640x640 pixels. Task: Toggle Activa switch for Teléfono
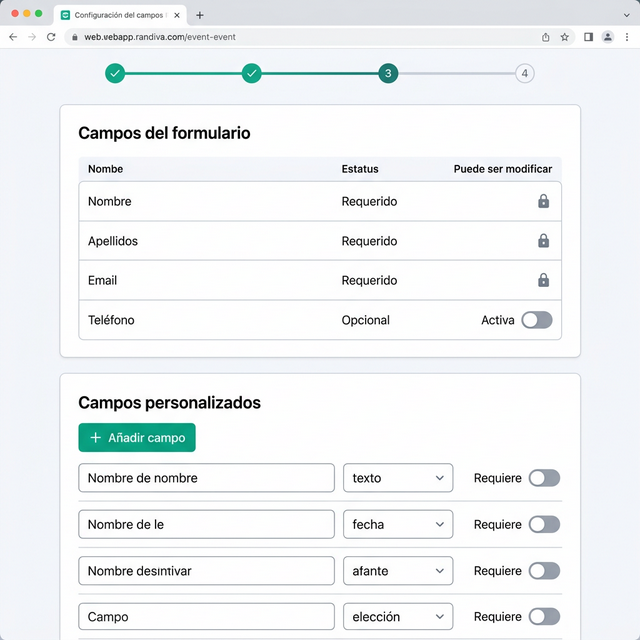pyautogui.click(x=537, y=320)
